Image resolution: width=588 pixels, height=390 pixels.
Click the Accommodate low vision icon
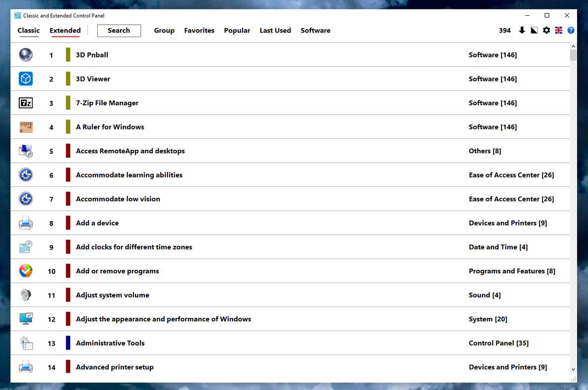click(x=26, y=199)
